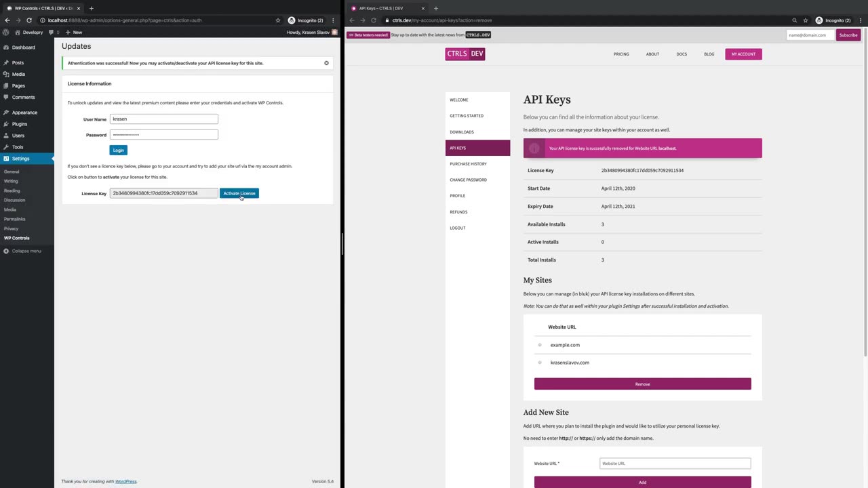This screenshot has height=488, width=868.
Task: Go to DOCS in site navigation
Action: pyautogui.click(x=682, y=54)
